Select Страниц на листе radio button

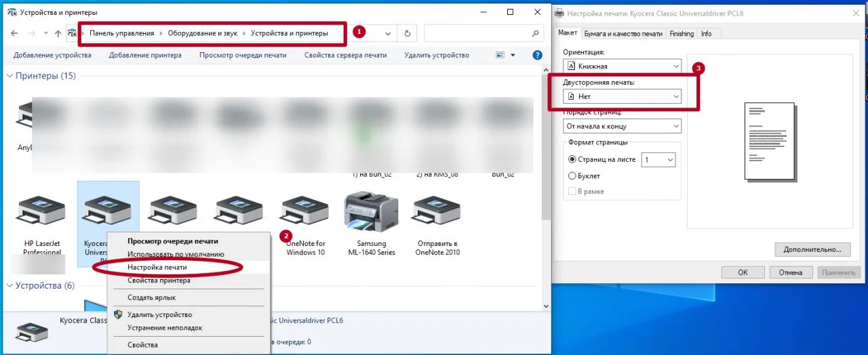click(x=572, y=160)
